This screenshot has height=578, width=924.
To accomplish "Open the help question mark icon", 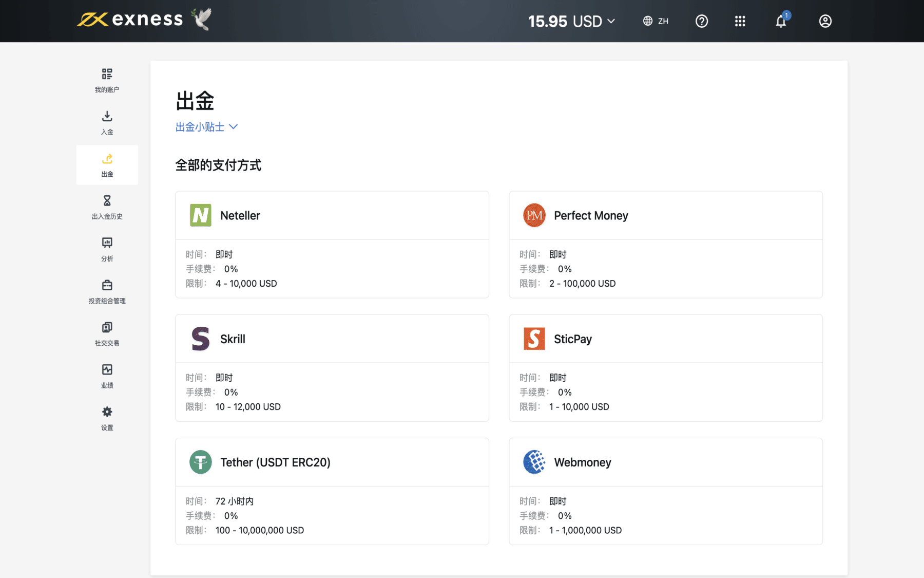I will (x=701, y=21).
